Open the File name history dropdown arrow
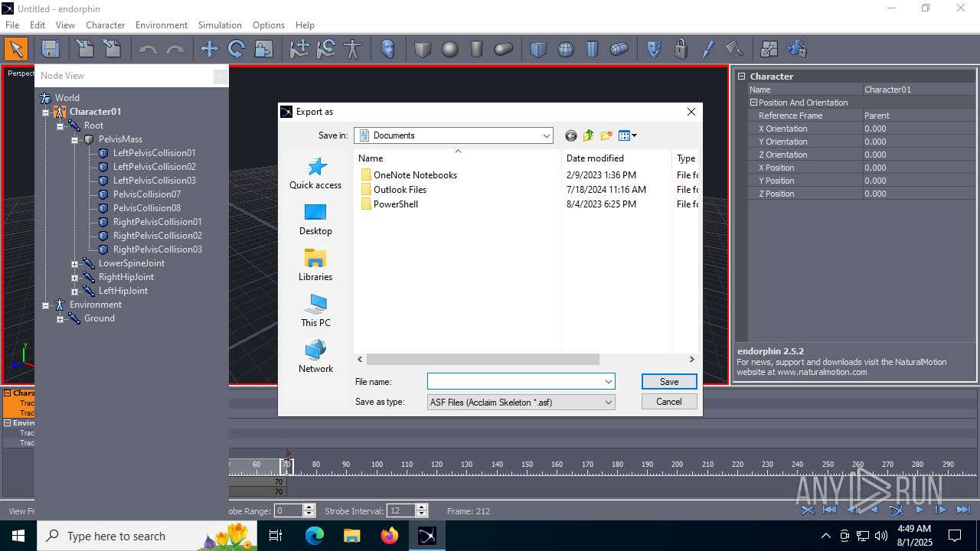Image resolution: width=980 pixels, height=551 pixels. tap(609, 381)
